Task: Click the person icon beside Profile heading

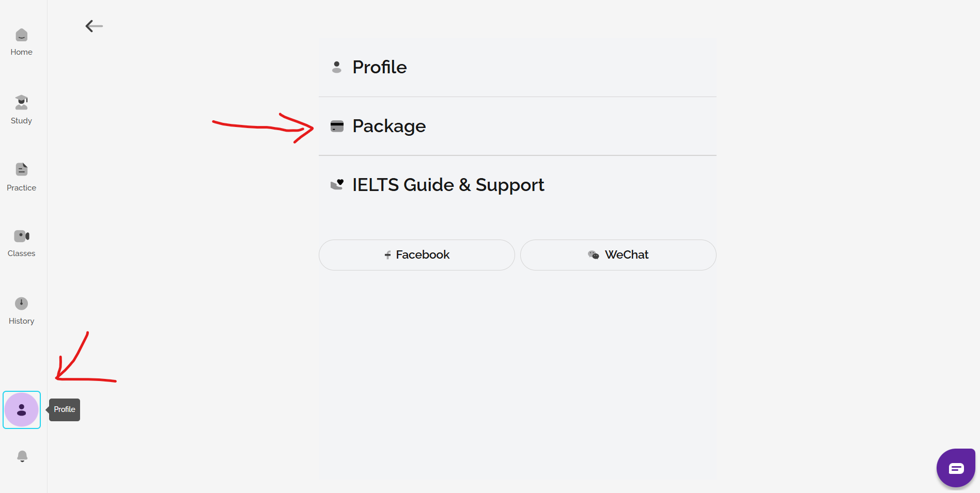Action: (x=337, y=67)
